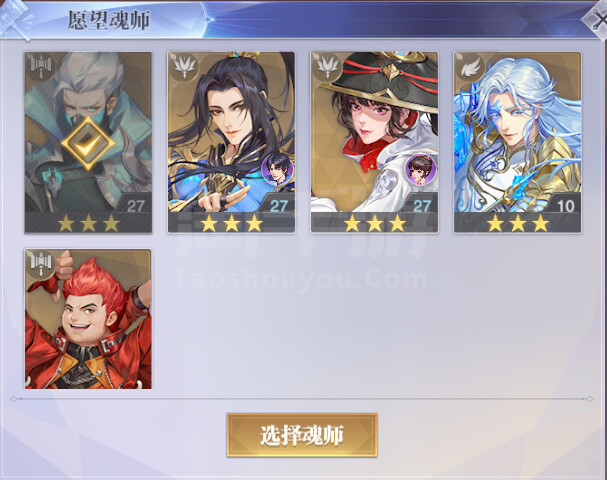Click the three-star rating on the swordsman card
Image resolution: width=607 pixels, height=480 pixels.
click(x=231, y=223)
